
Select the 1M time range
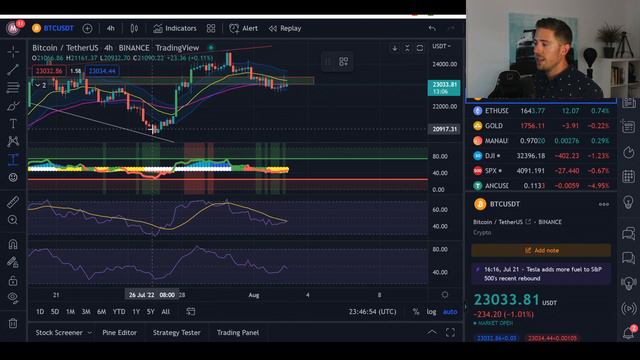[x=71, y=311]
